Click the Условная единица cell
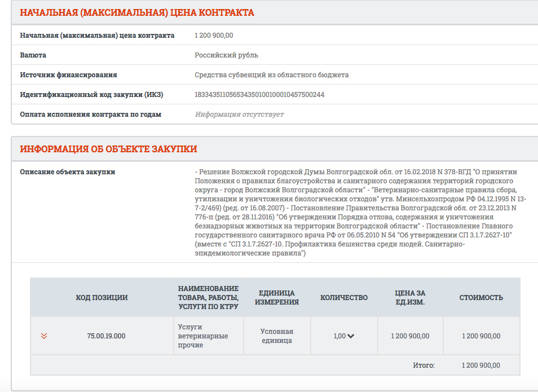 point(276,336)
